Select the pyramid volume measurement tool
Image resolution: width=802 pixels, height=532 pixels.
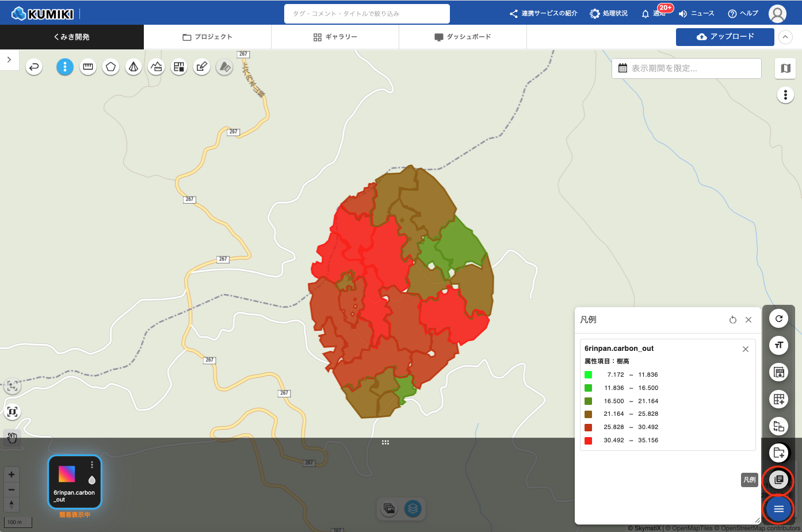coord(133,67)
